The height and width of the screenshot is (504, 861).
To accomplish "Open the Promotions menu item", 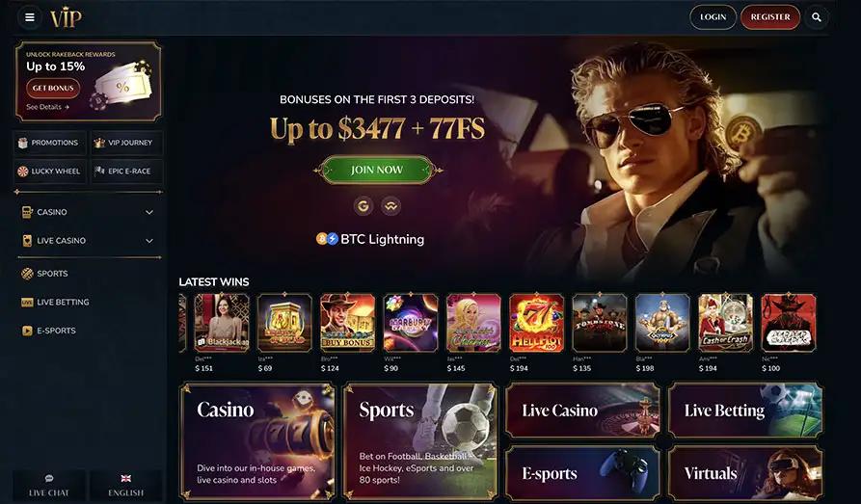I will click(49, 143).
